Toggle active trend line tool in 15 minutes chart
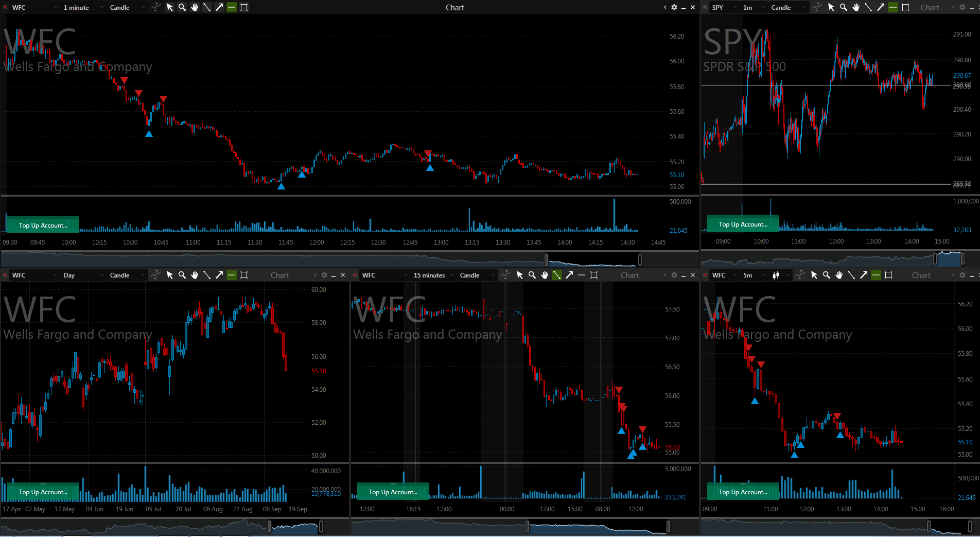This screenshot has width=980, height=537. coord(557,275)
